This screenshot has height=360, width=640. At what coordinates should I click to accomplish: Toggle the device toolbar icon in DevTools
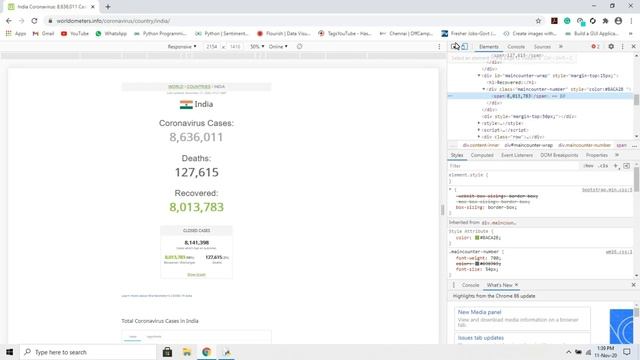pyautogui.click(x=465, y=47)
